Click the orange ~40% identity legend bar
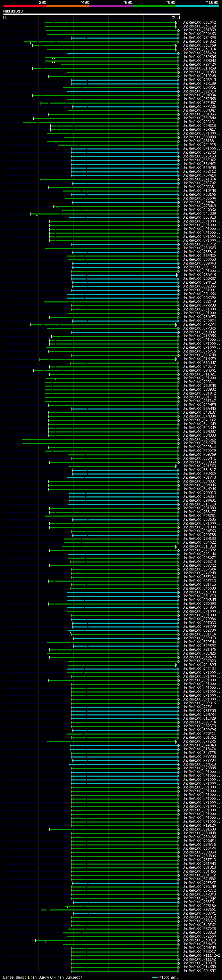222x980 pixels. point(68,6)
